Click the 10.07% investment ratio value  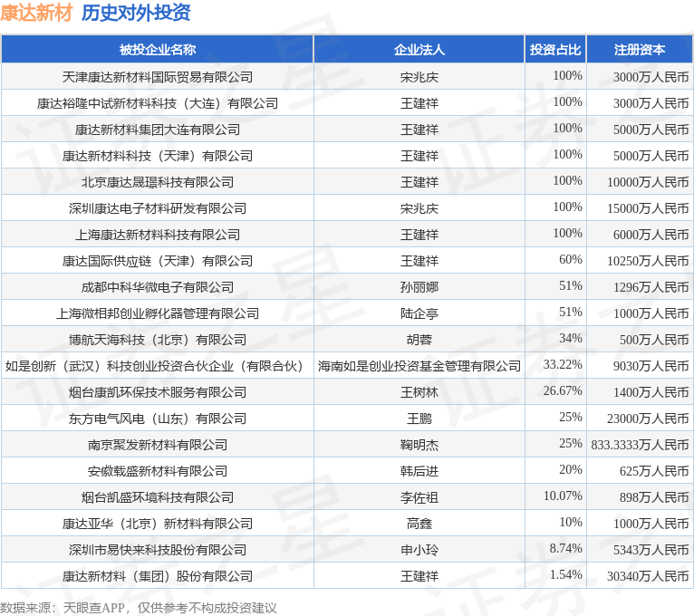[x=563, y=496]
